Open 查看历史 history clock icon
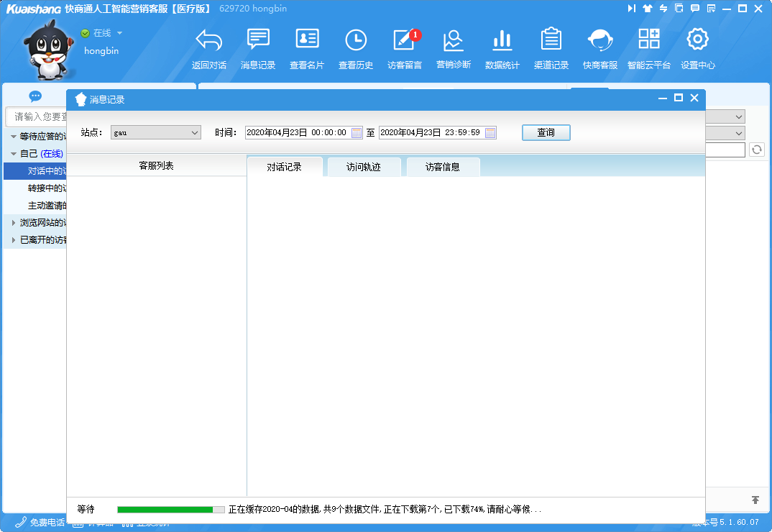Screen dimensions: 772x532 356,40
